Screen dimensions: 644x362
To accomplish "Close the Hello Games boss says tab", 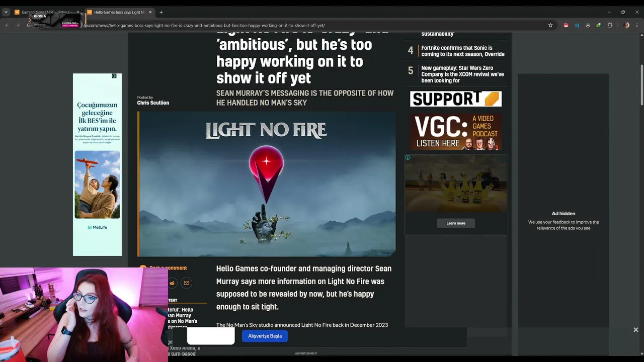I will pos(149,12).
